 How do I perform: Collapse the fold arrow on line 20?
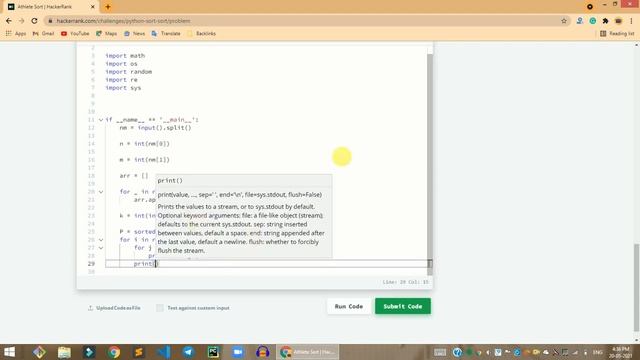pos(101,191)
